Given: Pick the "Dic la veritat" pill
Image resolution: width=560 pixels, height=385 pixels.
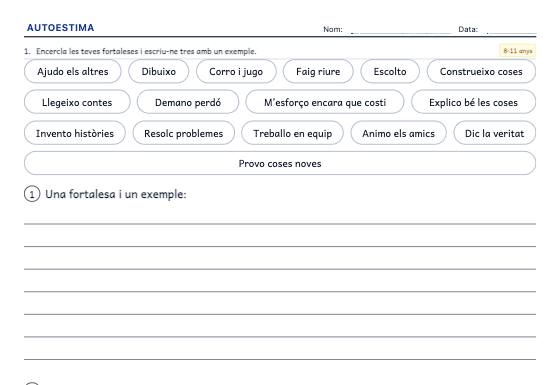Looking at the screenshot, I should (x=495, y=133).
